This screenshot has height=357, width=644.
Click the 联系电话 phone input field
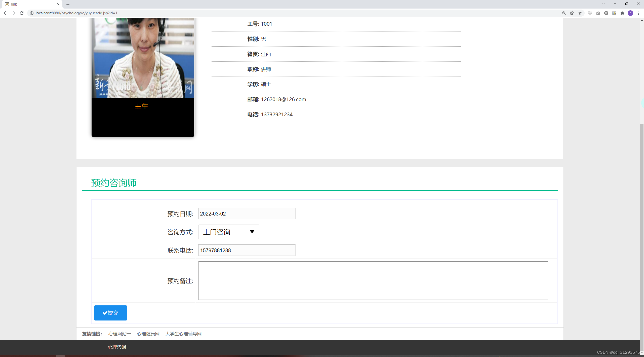(x=247, y=250)
